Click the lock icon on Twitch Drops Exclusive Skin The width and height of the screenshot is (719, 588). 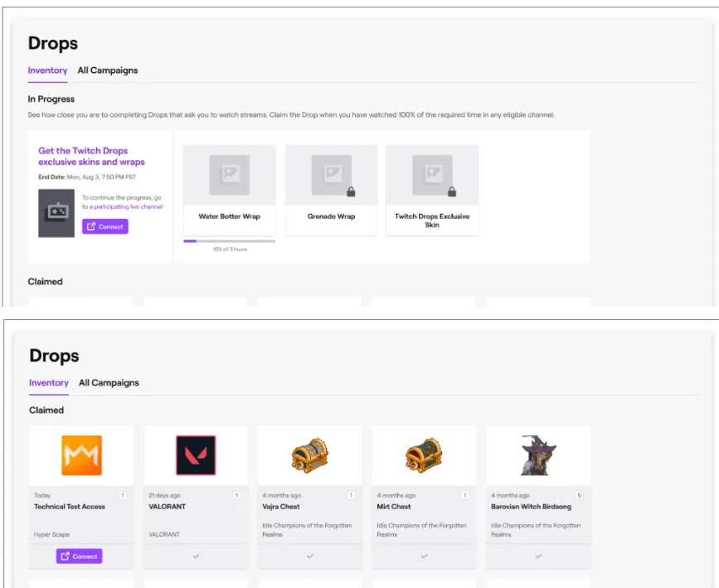(x=452, y=192)
